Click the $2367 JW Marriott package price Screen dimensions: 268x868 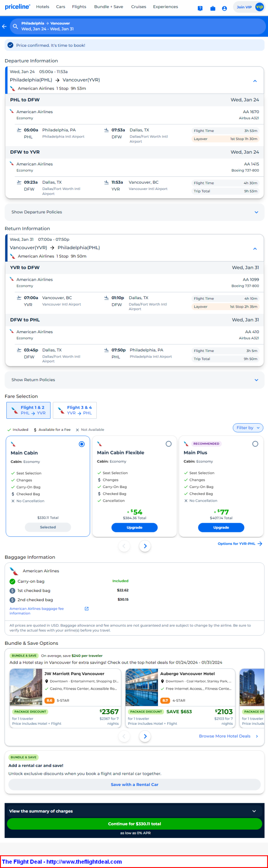pyautogui.click(x=109, y=712)
